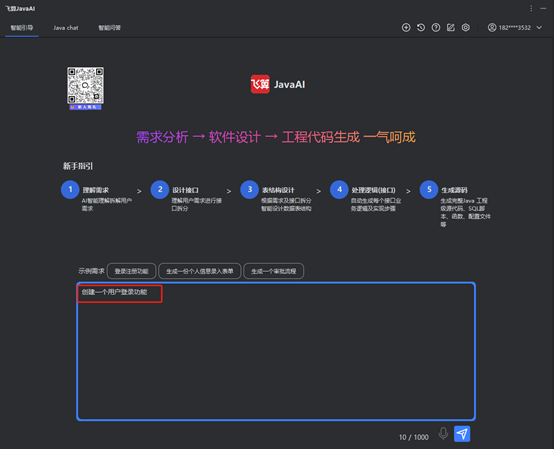Click the 示例需求 label
Screen dimensions: 554x449
(91, 271)
